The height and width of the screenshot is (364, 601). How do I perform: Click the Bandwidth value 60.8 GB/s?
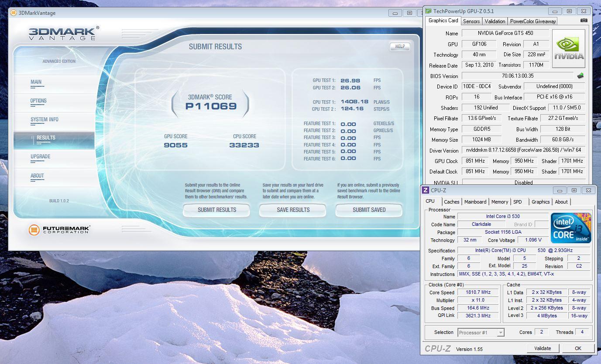[x=563, y=139]
